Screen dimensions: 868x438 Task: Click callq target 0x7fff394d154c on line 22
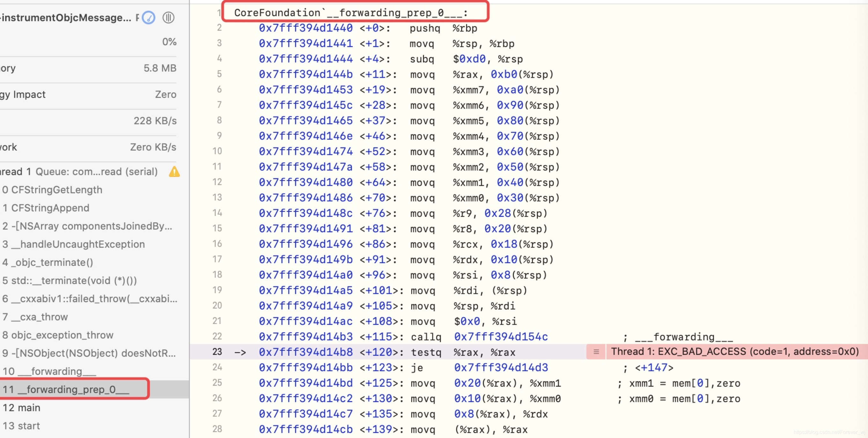[501, 337]
